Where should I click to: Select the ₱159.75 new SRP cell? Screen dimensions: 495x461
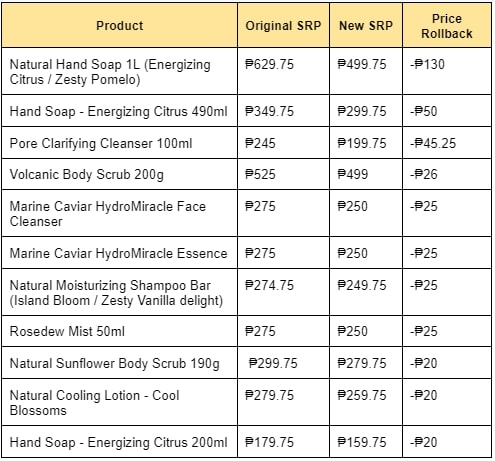(x=366, y=442)
